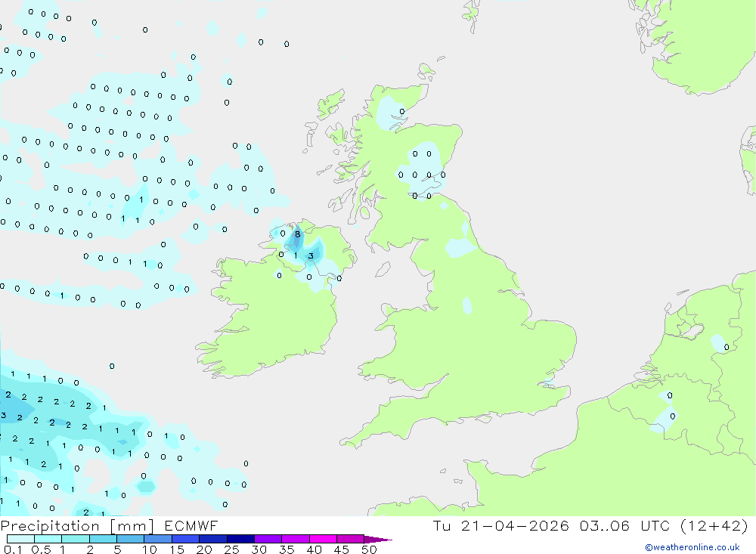
Task: Click the 15–20 mm legend color box
Action: tap(186, 539)
